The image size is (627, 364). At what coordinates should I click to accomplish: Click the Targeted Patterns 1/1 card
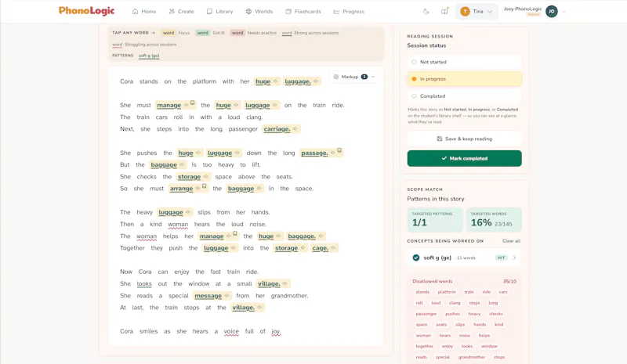pos(435,220)
